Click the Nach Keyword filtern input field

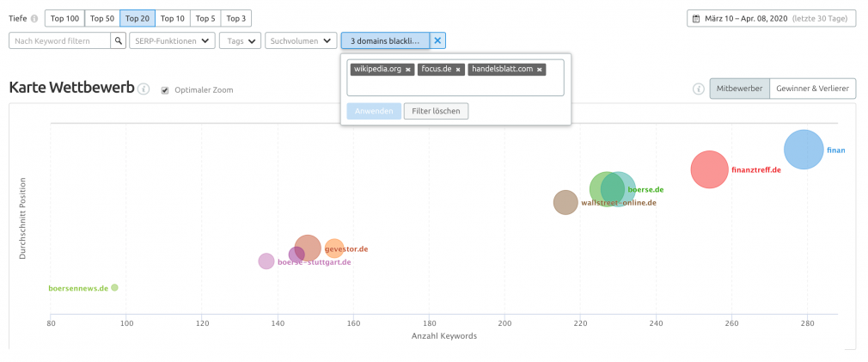(x=60, y=41)
